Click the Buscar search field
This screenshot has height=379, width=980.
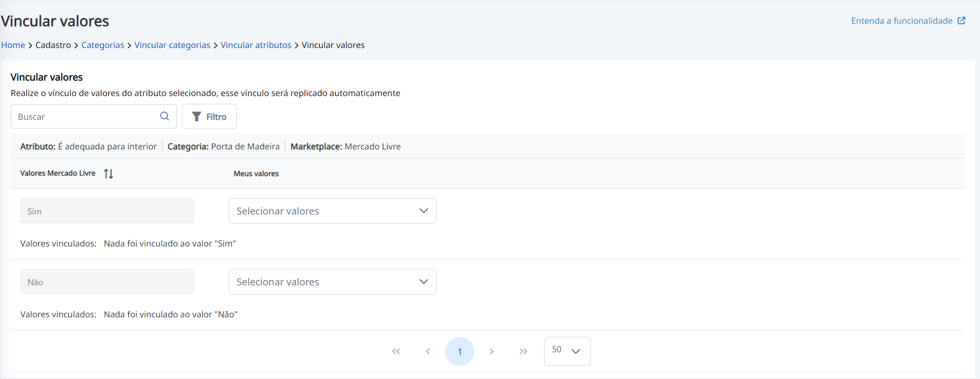click(x=94, y=116)
